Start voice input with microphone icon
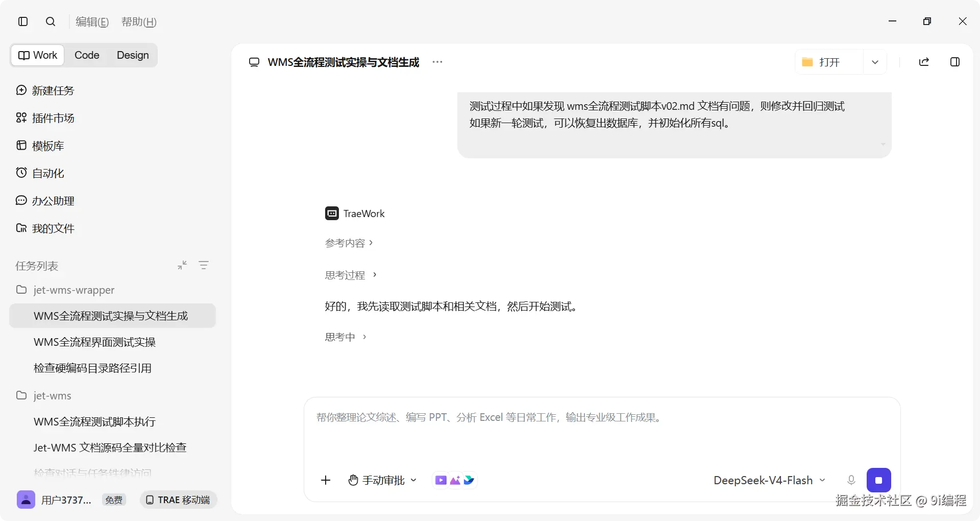The width and height of the screenshot is (980, 521). click(851, 480)
